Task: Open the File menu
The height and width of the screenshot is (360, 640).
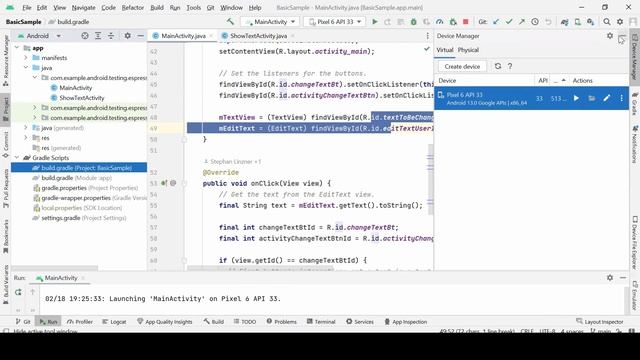Action: (27, 7)
